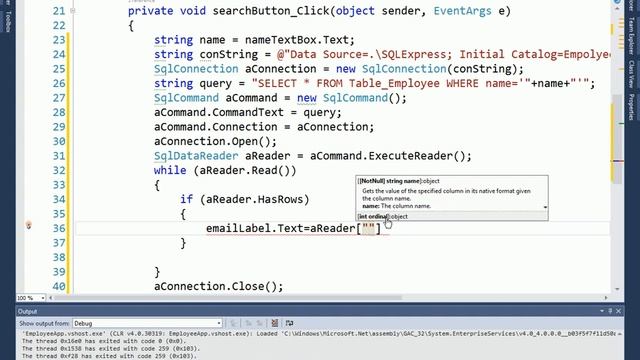Close the Output panel
This screenshot has width=640, height=360.
(x=618, y=311)
